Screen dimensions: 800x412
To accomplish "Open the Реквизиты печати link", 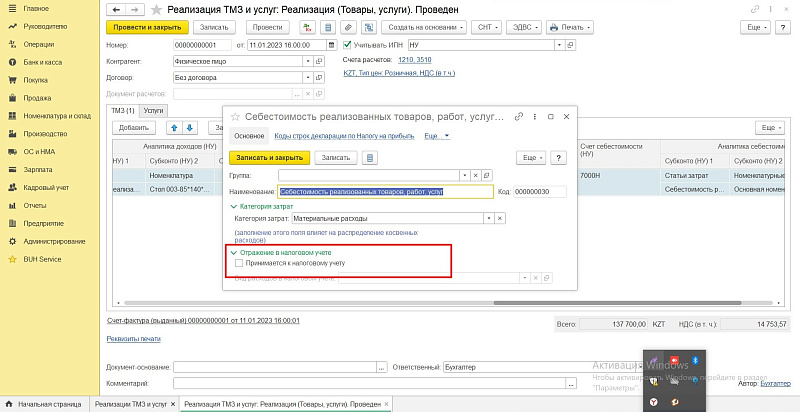I will [134, 338].
